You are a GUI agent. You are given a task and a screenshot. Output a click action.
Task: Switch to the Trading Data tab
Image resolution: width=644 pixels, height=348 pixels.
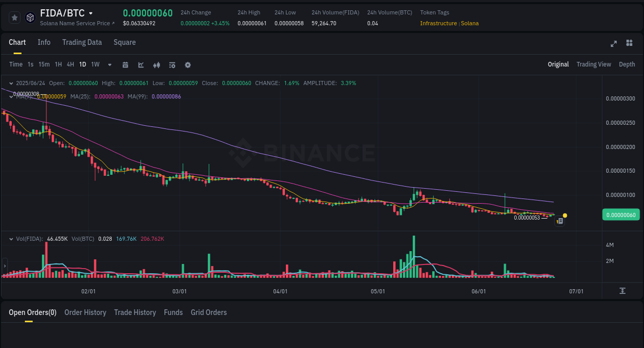[x=82, y=42]
